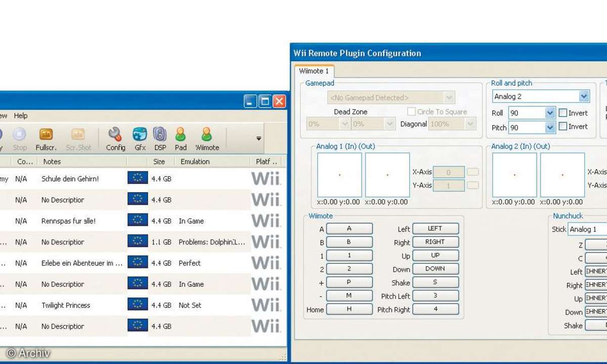The width and height of the screenshot is (607, 364).
Task: Take a screenshot with Scr.Shot icon
Action: click(x=78, y=139)
